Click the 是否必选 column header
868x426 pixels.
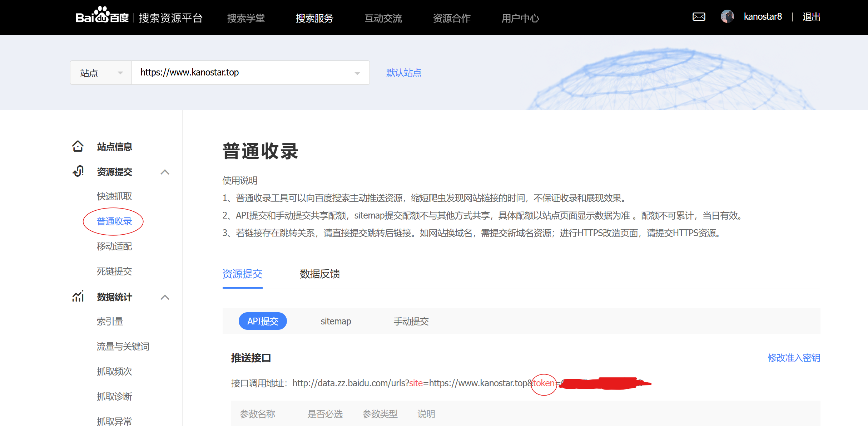point(325,414)
